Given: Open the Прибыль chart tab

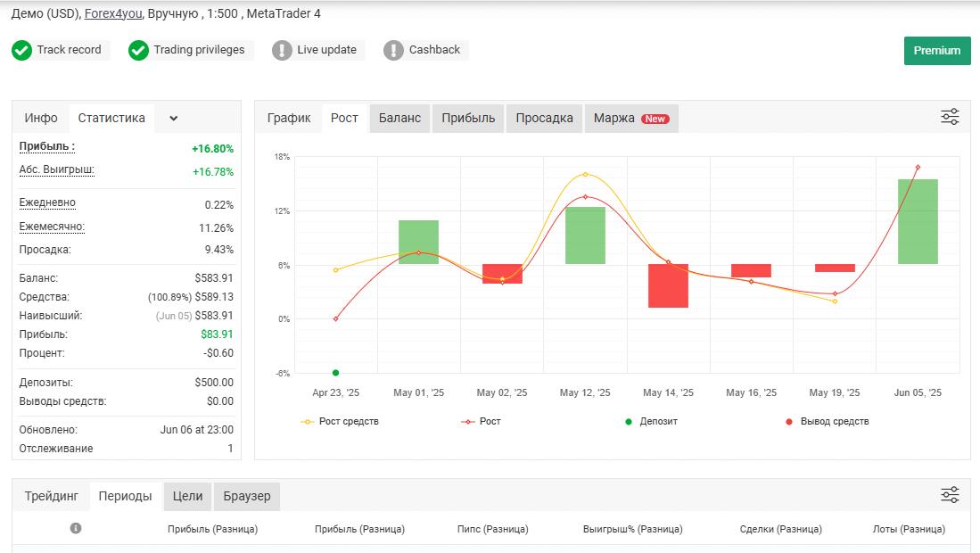Looking at the screenshot, I should (x=468, y=118).
